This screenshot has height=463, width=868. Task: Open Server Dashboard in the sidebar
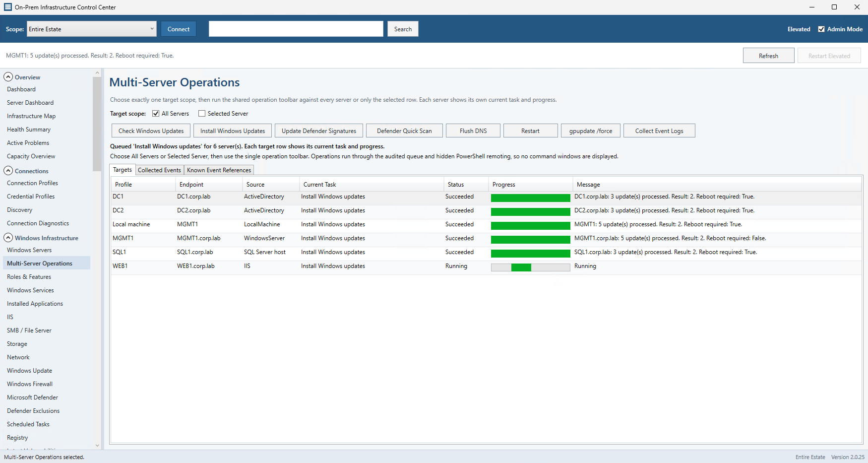pos(30,103)
